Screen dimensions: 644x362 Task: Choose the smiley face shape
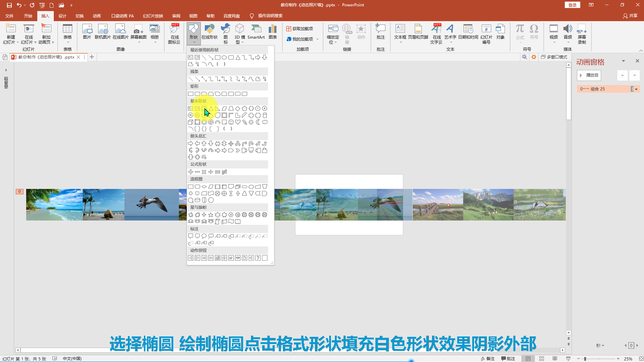(231, 122)
